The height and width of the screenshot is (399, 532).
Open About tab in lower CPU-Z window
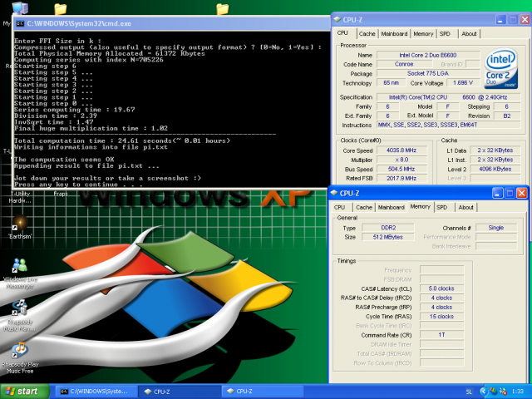click(465, 207)
